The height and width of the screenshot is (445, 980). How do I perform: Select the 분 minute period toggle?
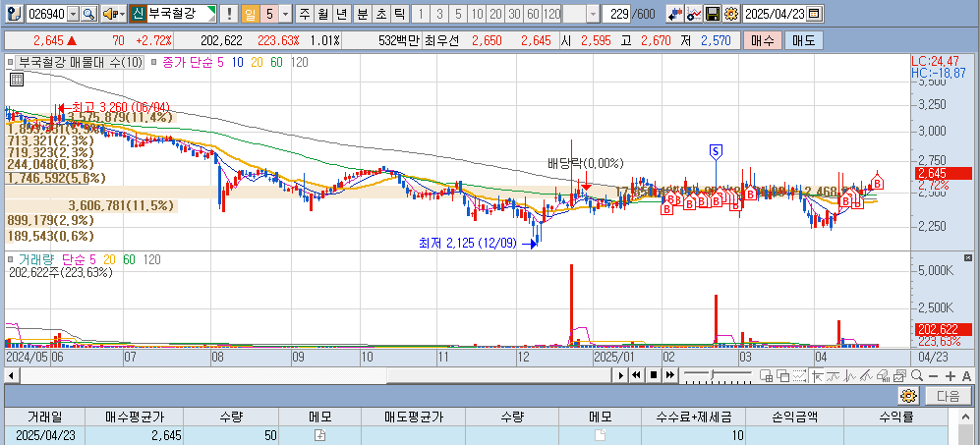[x=363, y=14]
